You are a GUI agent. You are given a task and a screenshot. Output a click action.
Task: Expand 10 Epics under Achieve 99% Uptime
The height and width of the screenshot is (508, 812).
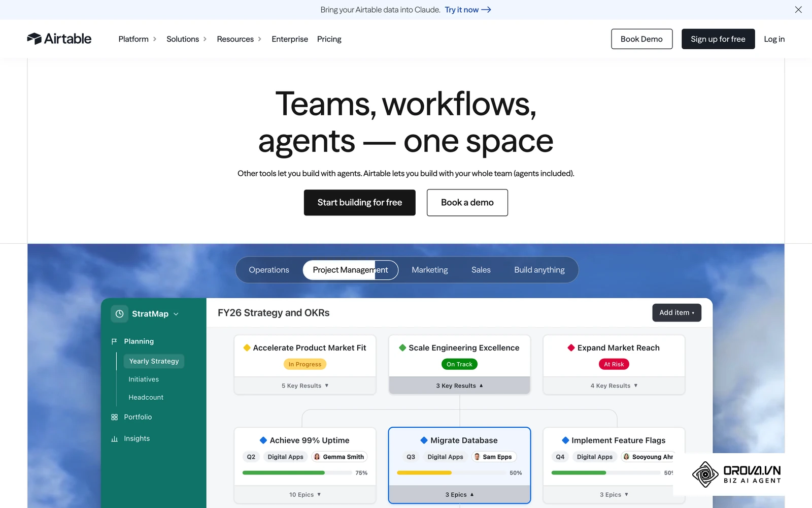(x=305, y=494)
